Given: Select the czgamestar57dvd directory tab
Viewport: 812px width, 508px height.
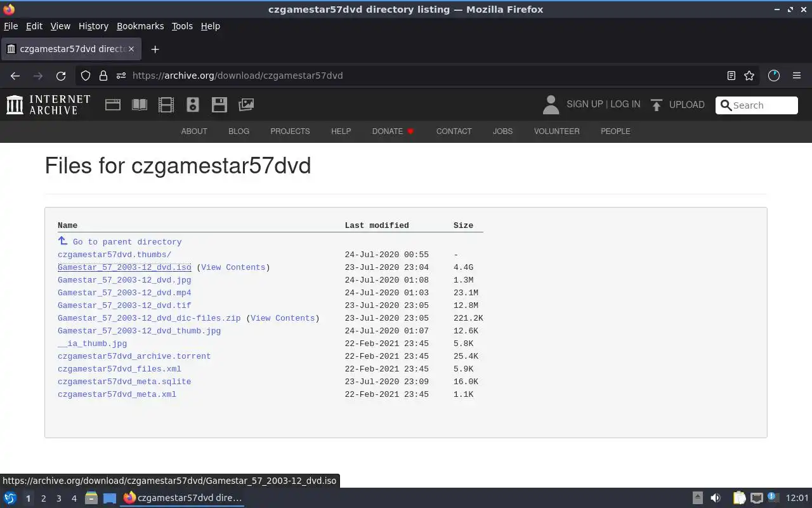Looking at the screenshot, I should 70,49.
